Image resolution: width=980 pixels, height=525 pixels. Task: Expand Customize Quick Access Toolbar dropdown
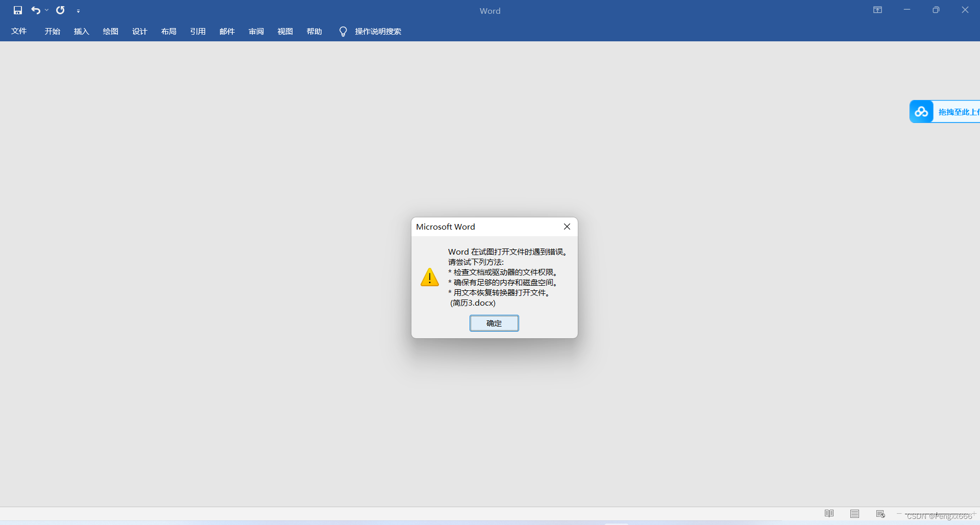[78, 11]
